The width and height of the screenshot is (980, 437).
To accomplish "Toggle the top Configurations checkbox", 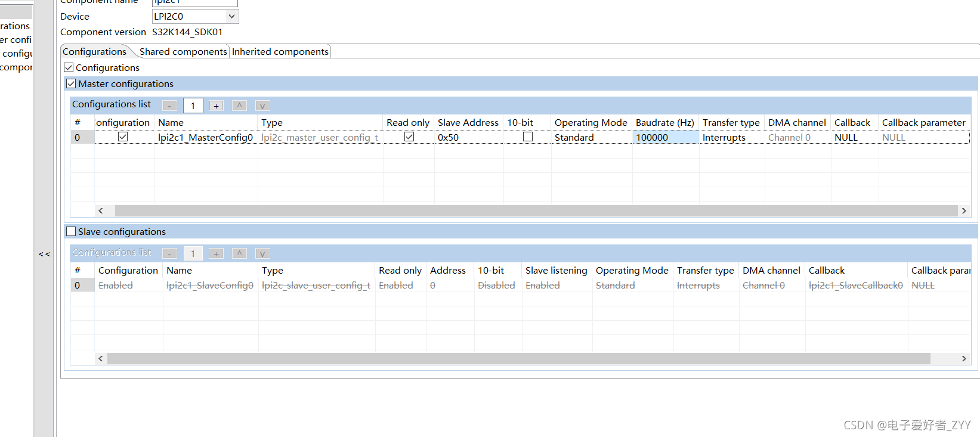I will (69, 67).
